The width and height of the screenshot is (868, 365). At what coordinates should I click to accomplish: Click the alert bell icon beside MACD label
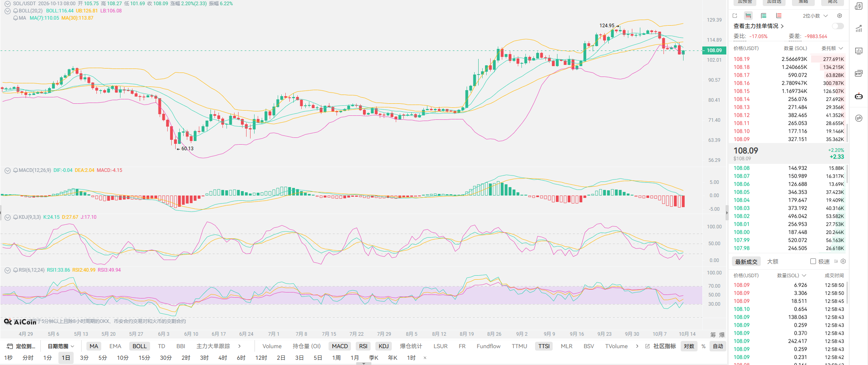[x=16, y=170]
